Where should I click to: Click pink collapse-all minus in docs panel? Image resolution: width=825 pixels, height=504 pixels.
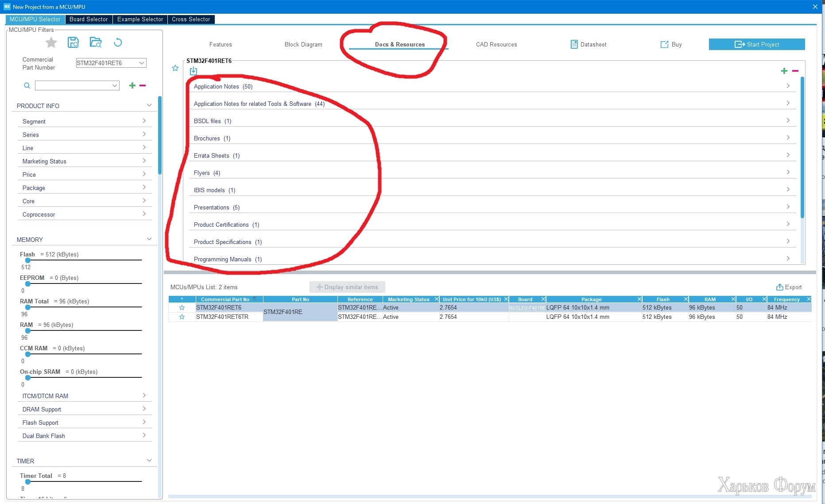point(795,71)
